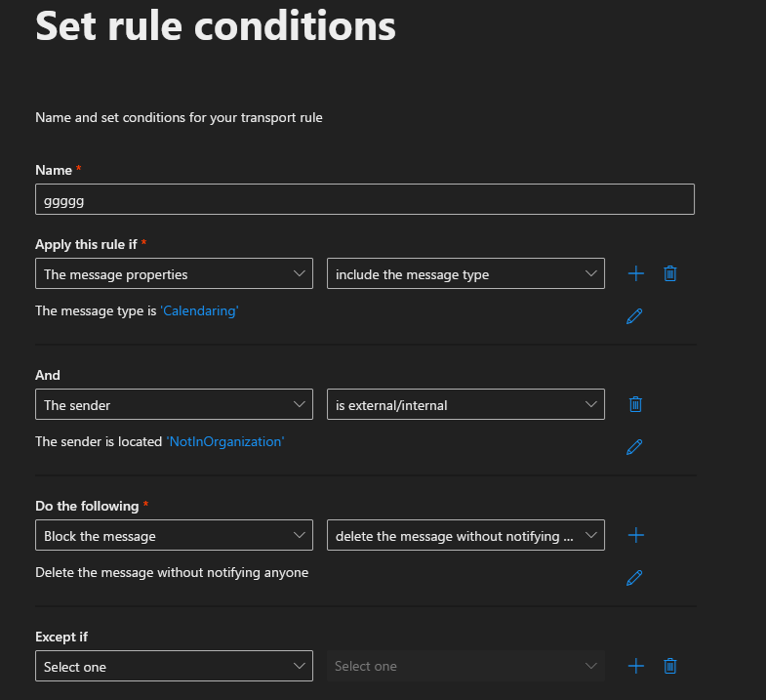
Task: Open the 'is external/internal' dropdown
Action: (465, 405)
